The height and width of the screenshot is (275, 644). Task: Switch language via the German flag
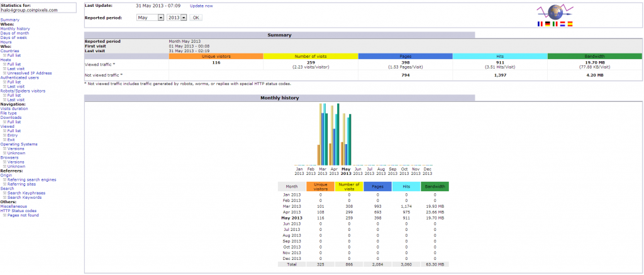[548, 25]
